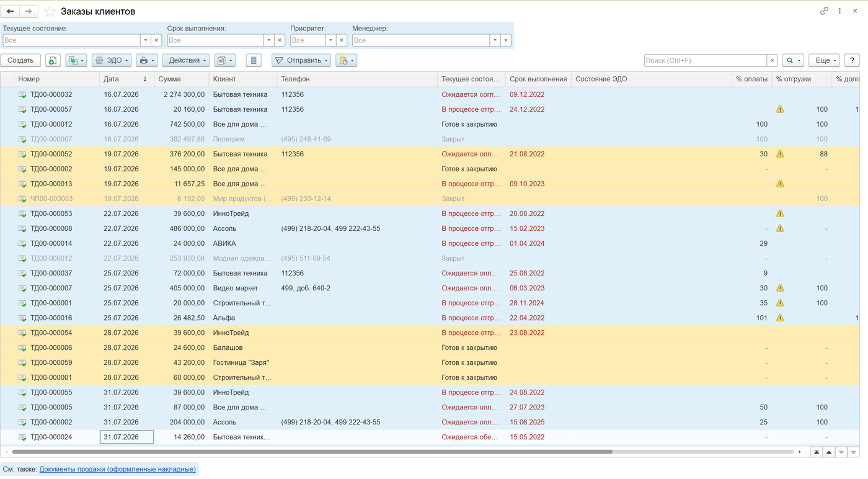Screen dimensions: 868x479
Task: Open the Документы продажи (оформленные накладные) link
Action: point(118,469)
